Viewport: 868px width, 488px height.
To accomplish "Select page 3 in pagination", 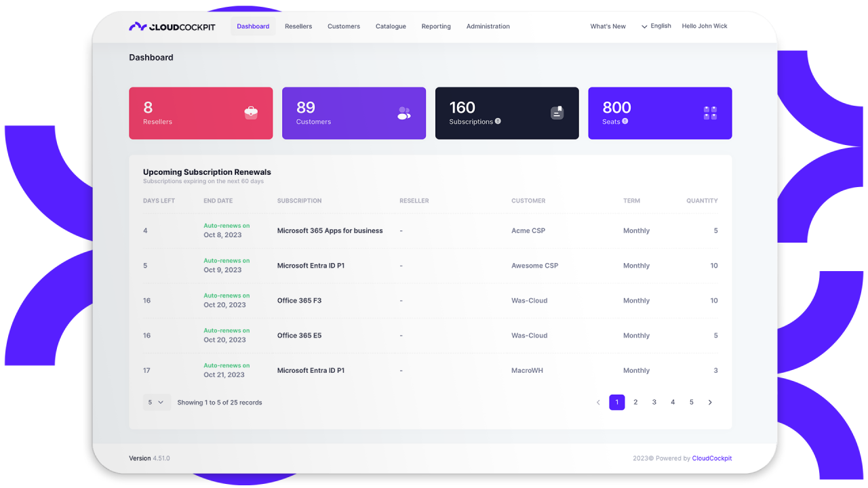I will (654, 403).
